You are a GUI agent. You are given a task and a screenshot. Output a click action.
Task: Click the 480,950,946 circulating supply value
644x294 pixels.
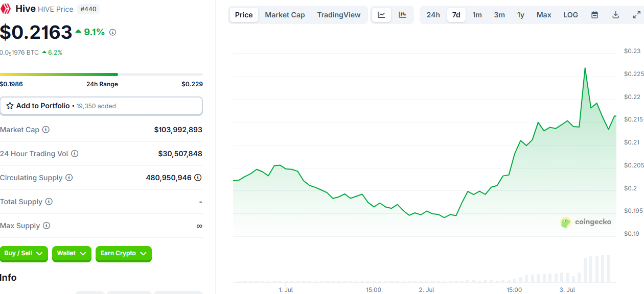(x=169, y=178)
